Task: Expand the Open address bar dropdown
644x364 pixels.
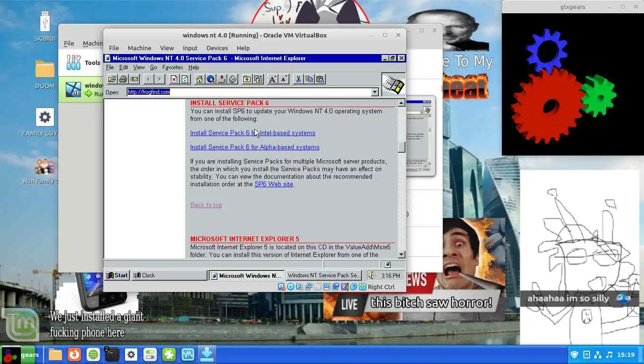Action: point(375,92)
